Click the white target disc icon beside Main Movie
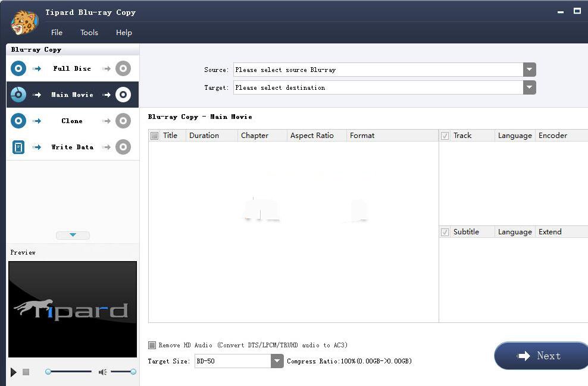 pyautogui.click(x=123, y=95)
